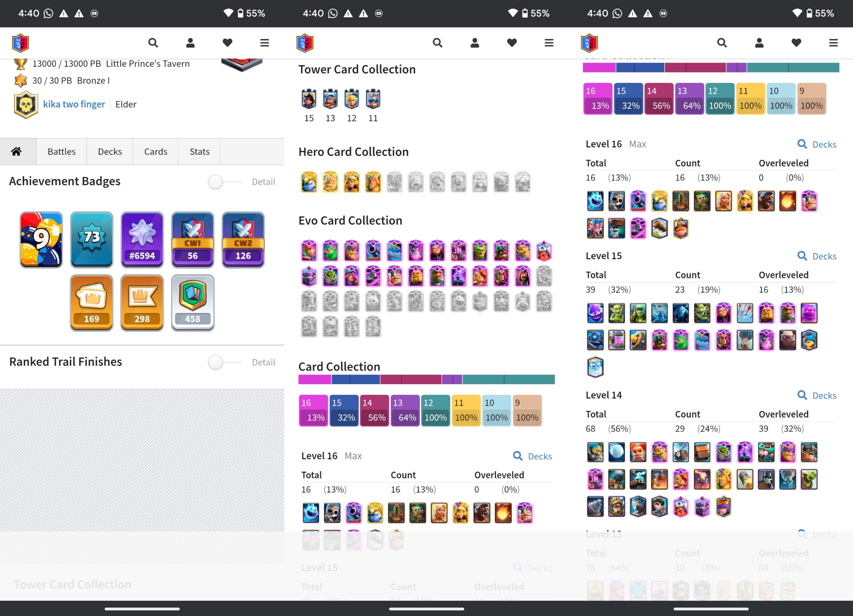Image resolution: width=853 pixels, height=616 pixels.
Task: Select level 12 (100%) swatch on right screen
Action: [x=720, y=99]
